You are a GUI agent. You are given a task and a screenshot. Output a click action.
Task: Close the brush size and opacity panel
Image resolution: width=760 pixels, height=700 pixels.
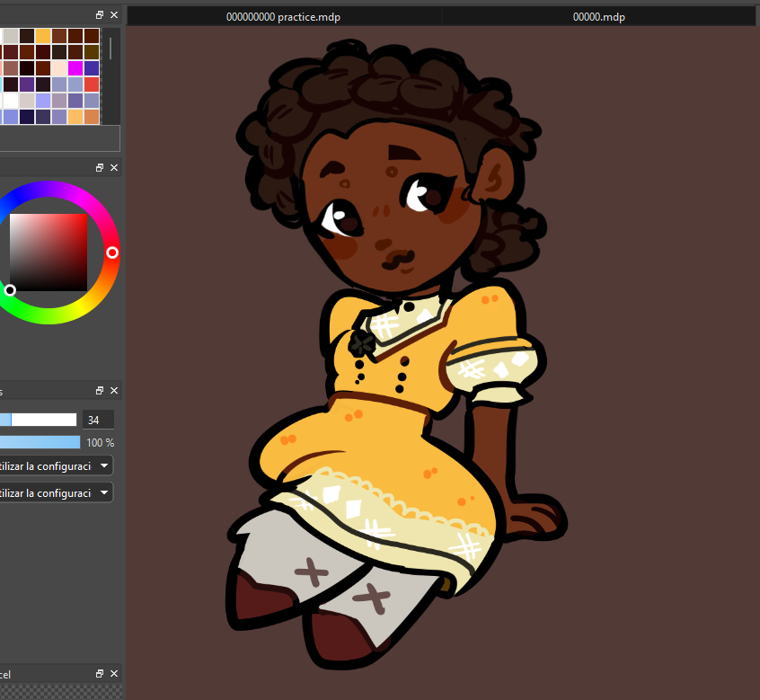(x=114, y=391)
